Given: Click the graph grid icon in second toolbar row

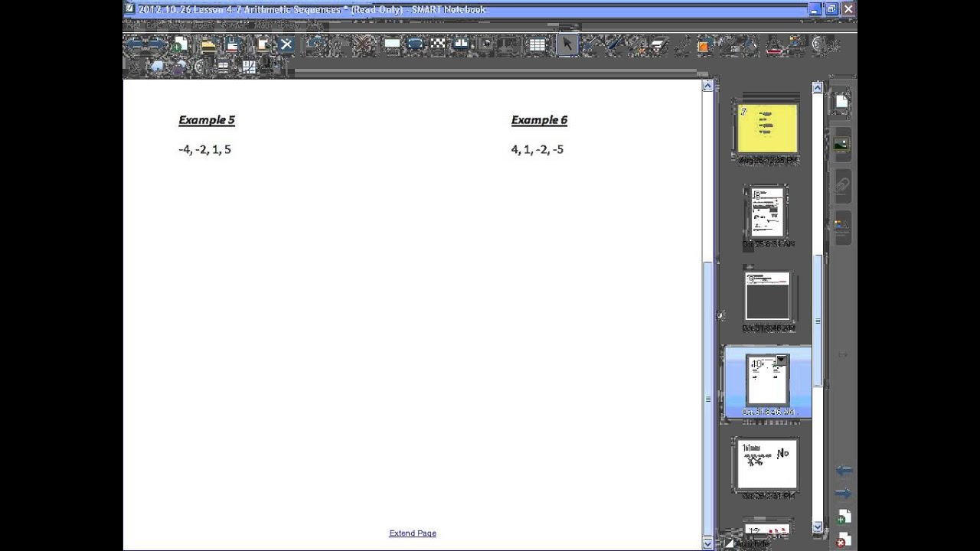Looking at the screenshot, I should [x=249, y=67].
